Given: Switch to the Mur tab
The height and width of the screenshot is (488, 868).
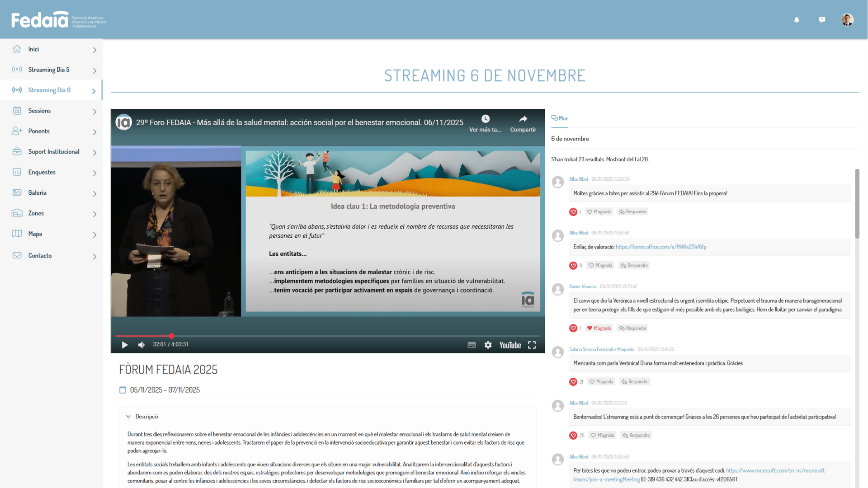Looking at the screenshot, I should 559,118.
